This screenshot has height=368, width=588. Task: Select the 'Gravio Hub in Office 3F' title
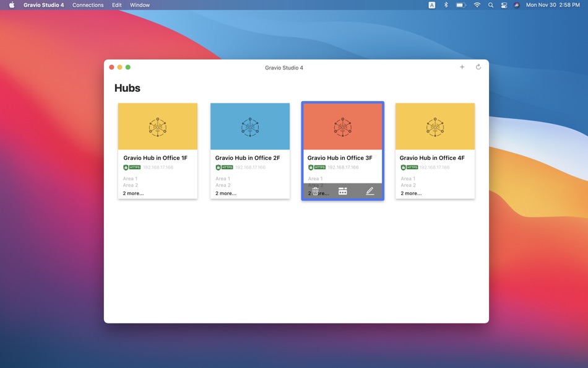[340, 158]
